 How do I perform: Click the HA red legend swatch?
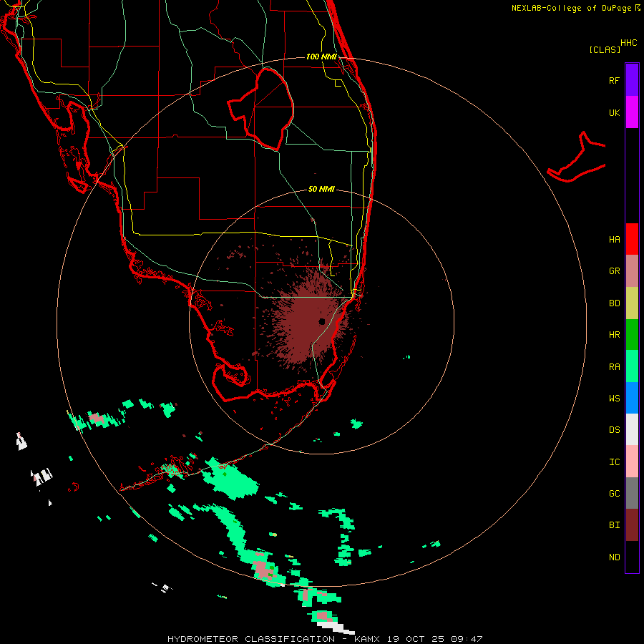632,239
